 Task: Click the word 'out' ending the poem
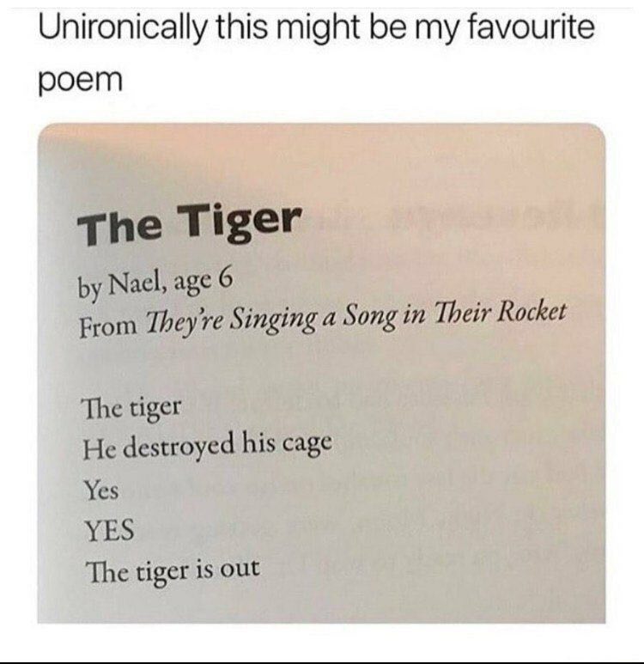(241, 569)
